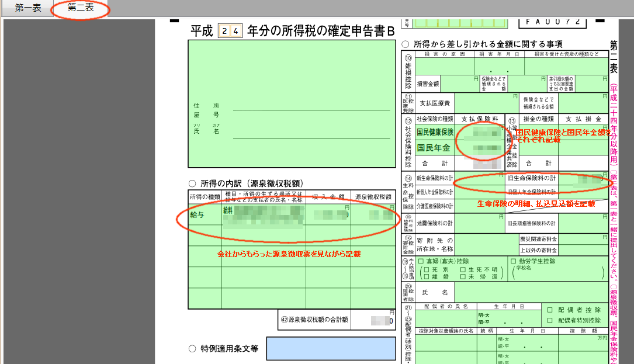This screenshot has height=364, width=634.
Task: Click the 支払保険料 amount for 国民健康保険
Action: pyautogui.click(x=480, y=132)
